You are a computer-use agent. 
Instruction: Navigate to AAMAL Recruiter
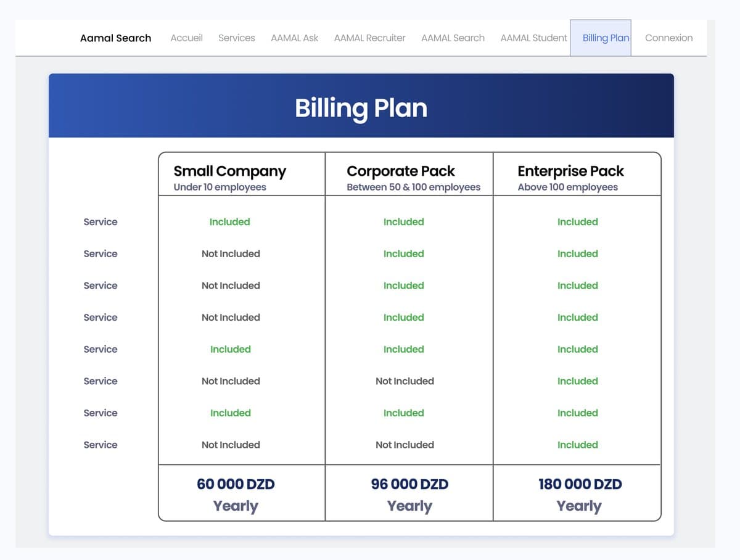coord(370,38)
